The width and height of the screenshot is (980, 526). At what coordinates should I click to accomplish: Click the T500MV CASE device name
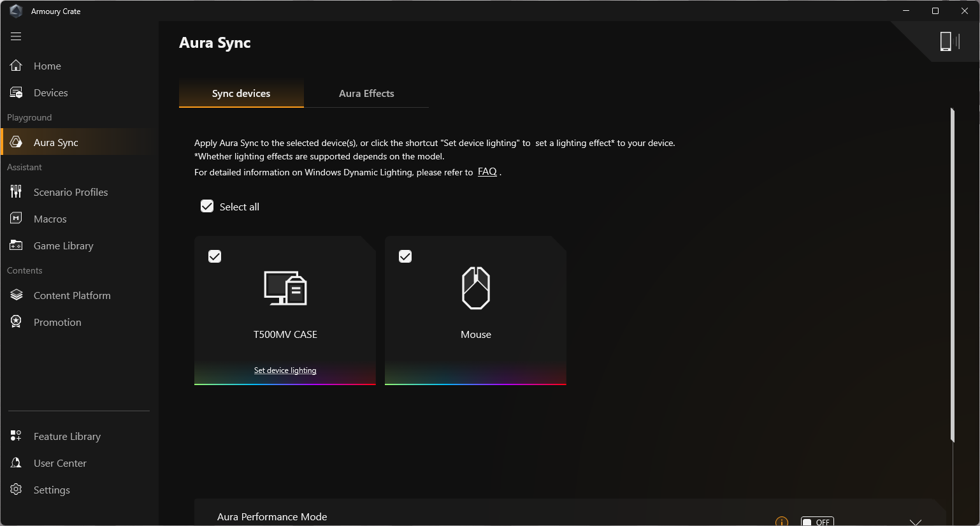(x=285, y=334)
